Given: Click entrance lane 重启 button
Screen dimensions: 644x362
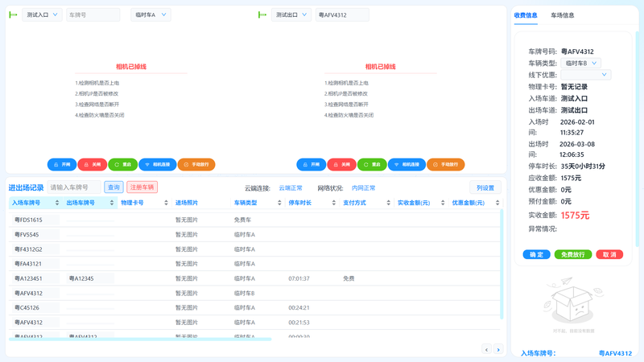Looking at the screenshot, I should pyautogui.click(x=123, y=165).
